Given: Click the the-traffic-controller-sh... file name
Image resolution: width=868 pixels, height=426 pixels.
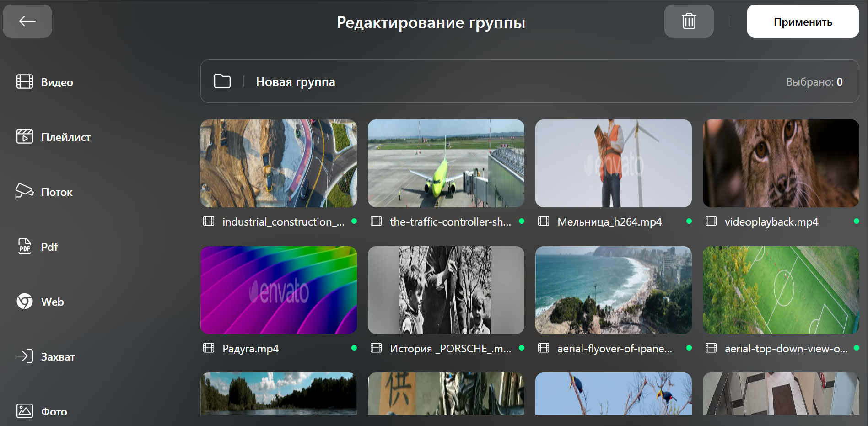Looking at the screenshot, I should 451,222.
